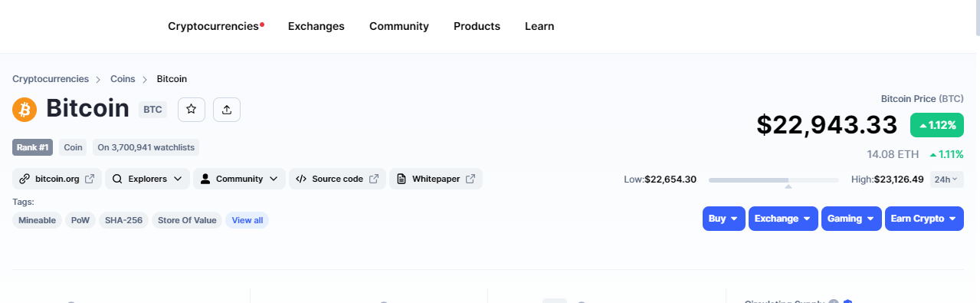Open Source code link with code icon
980x303 pixels.
click(x=337, y=179)
